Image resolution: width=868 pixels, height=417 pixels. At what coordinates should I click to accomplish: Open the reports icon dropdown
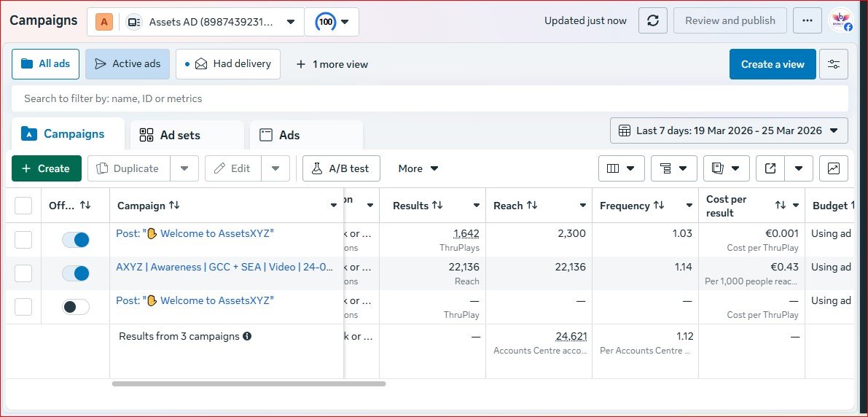(726, 168)
